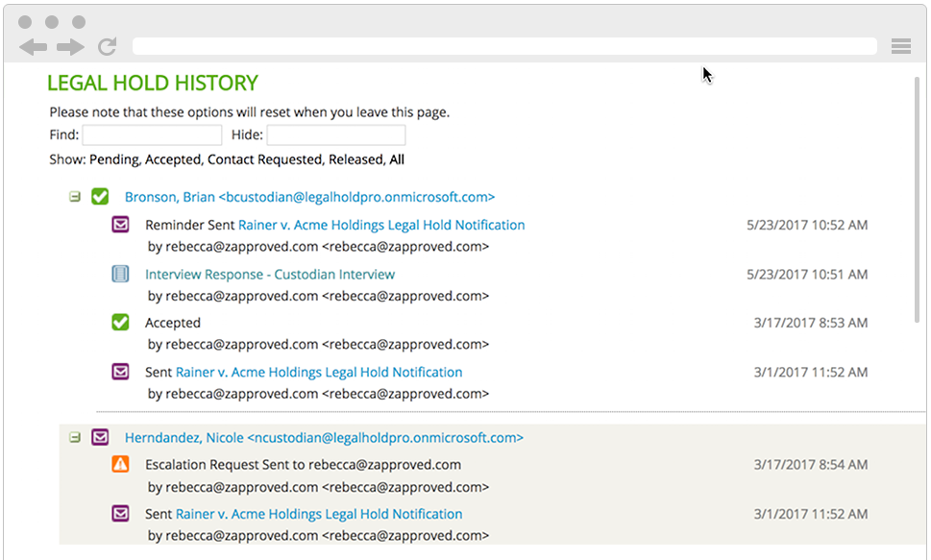Select the envelope icon next to Herndandez, Nicole

(x=100, y=437)
